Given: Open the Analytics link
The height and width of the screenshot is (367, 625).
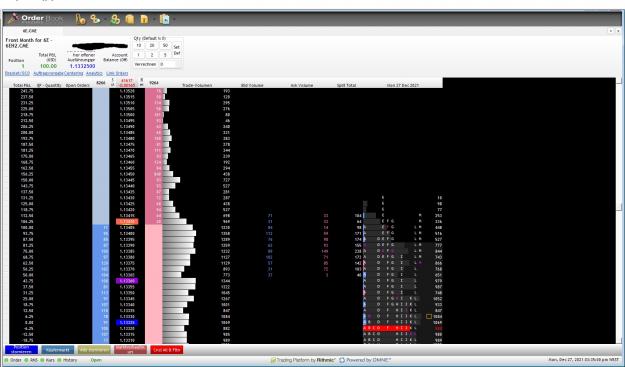Looking at the screenshot, I should (94, 73).
